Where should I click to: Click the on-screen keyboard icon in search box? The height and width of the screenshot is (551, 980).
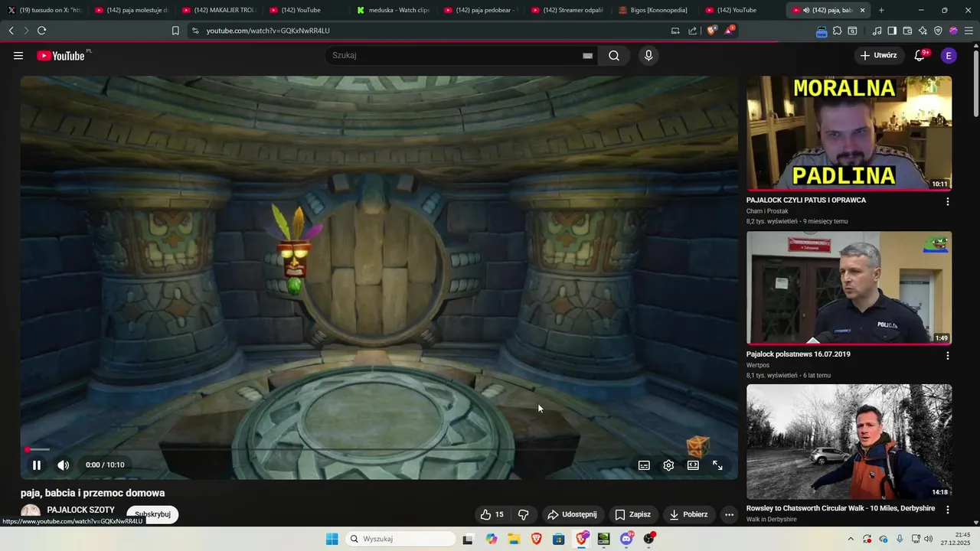[x=588, y=55]
